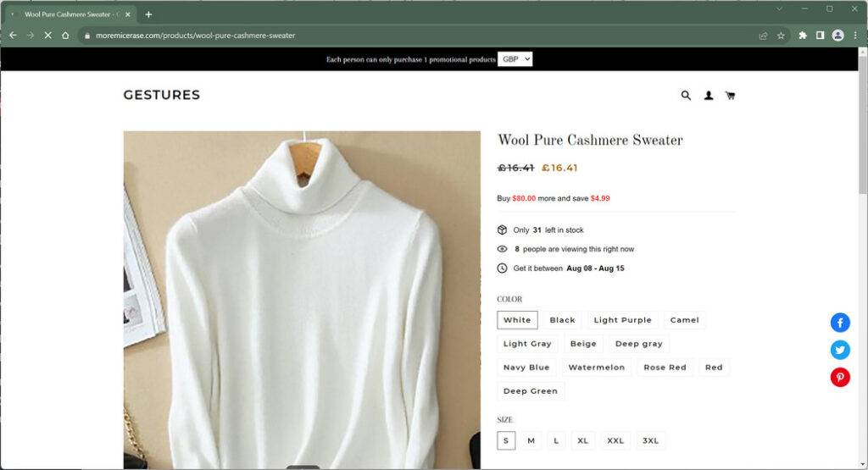Image resolution: width=868 pixels, height=470 pixels.
Task: Open Chrome profile menu avatar
Action: 838,36
